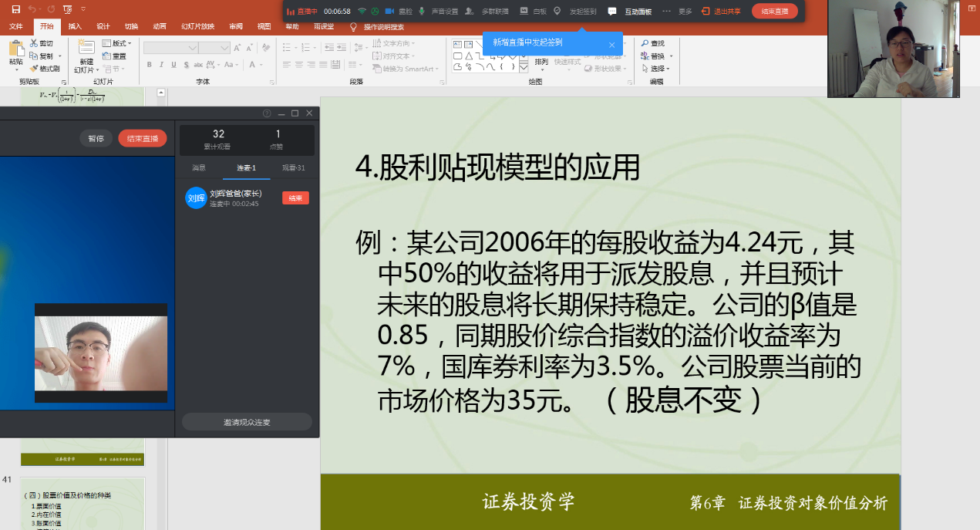Switch to the Messages (消息) tab
Screen dimensions: 980x530
199,167
